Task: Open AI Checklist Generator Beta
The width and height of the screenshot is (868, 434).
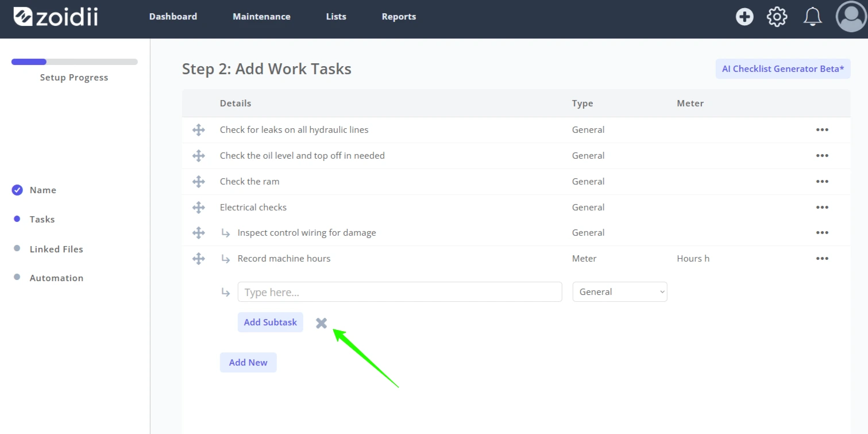Action: pyautogui.click(x=783, y=69)
